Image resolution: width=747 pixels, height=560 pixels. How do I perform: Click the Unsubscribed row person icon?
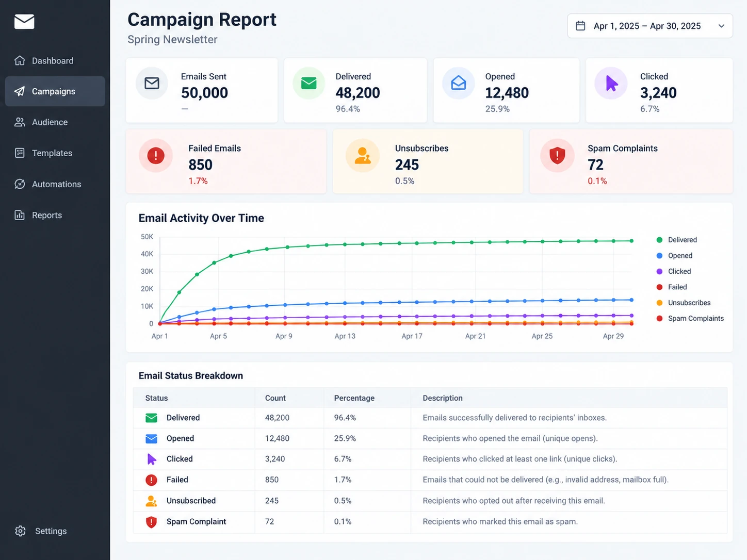(151, 501)
